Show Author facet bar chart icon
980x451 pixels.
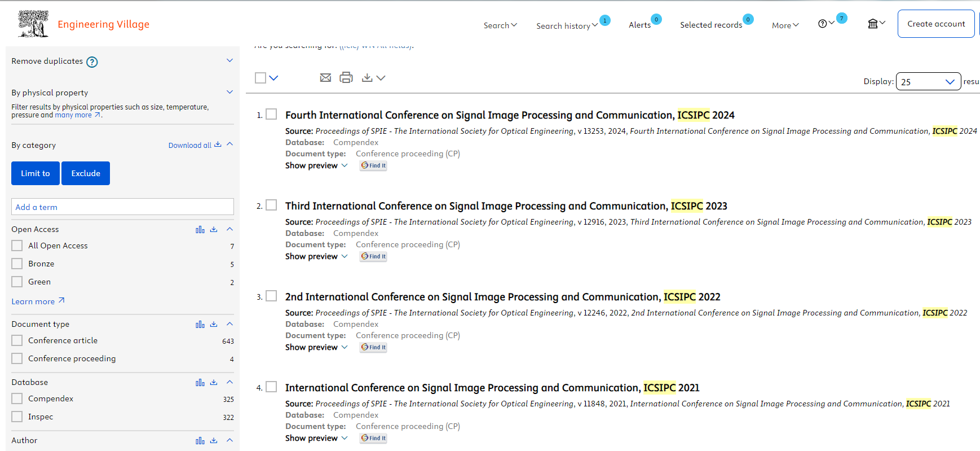click(200, 441)
